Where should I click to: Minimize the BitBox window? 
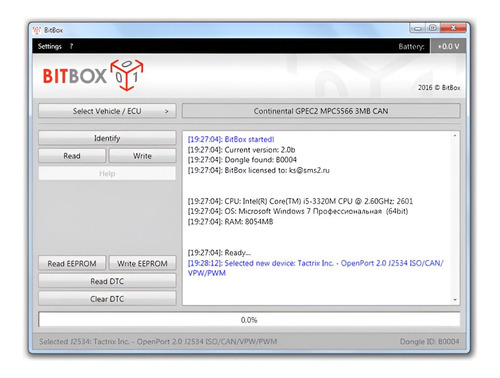pyautogui.click(x=417, y=28)
